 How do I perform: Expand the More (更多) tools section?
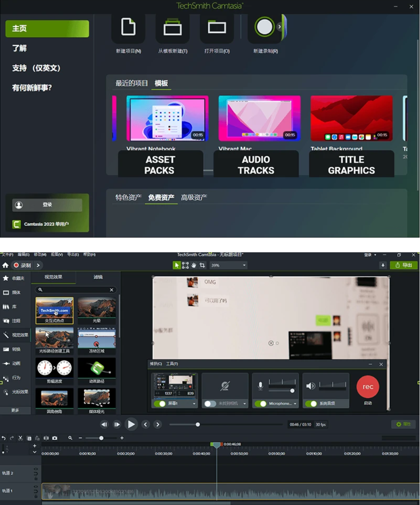[16, 411]
